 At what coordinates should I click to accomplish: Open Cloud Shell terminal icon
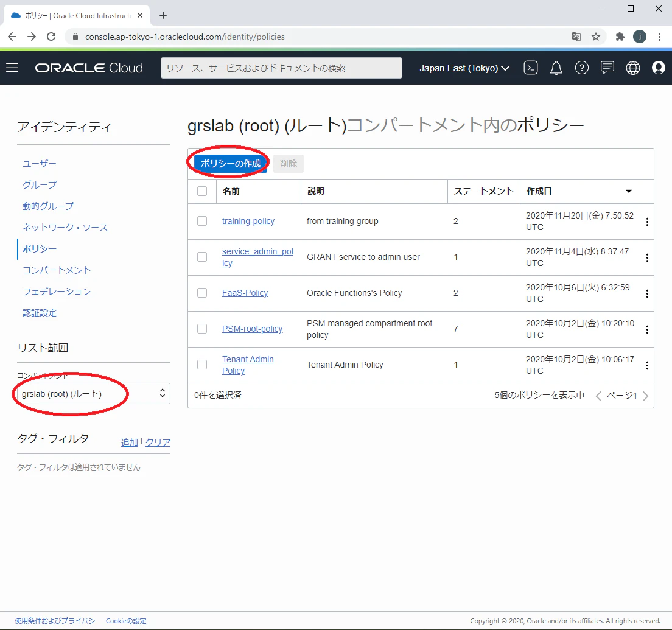click(x=531, y=68)
